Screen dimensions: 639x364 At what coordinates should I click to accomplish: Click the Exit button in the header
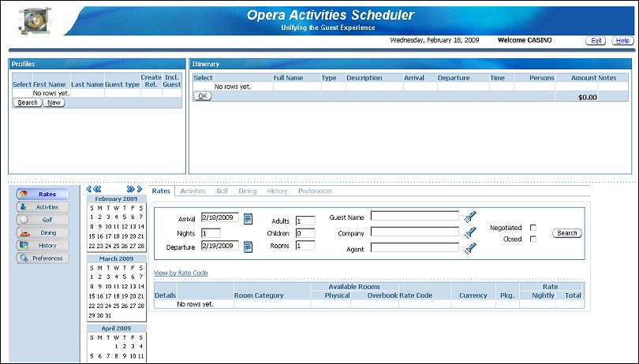pos(596,40)
